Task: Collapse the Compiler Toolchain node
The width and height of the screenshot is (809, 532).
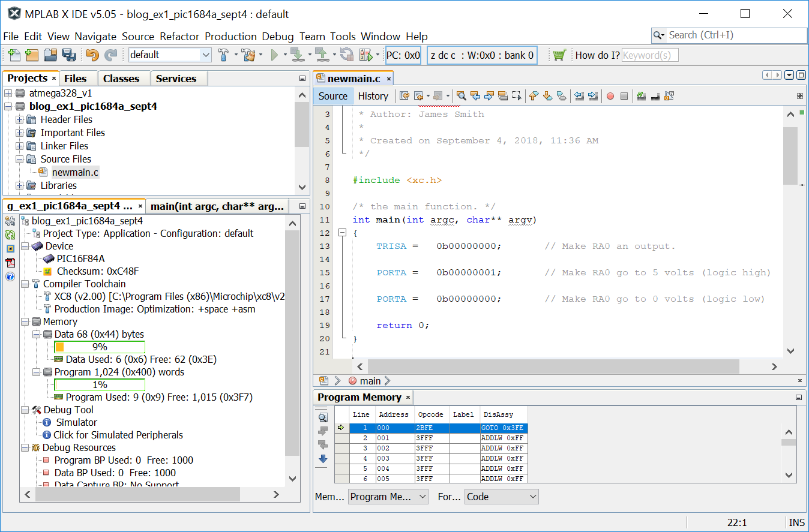Action: point(25,284)
